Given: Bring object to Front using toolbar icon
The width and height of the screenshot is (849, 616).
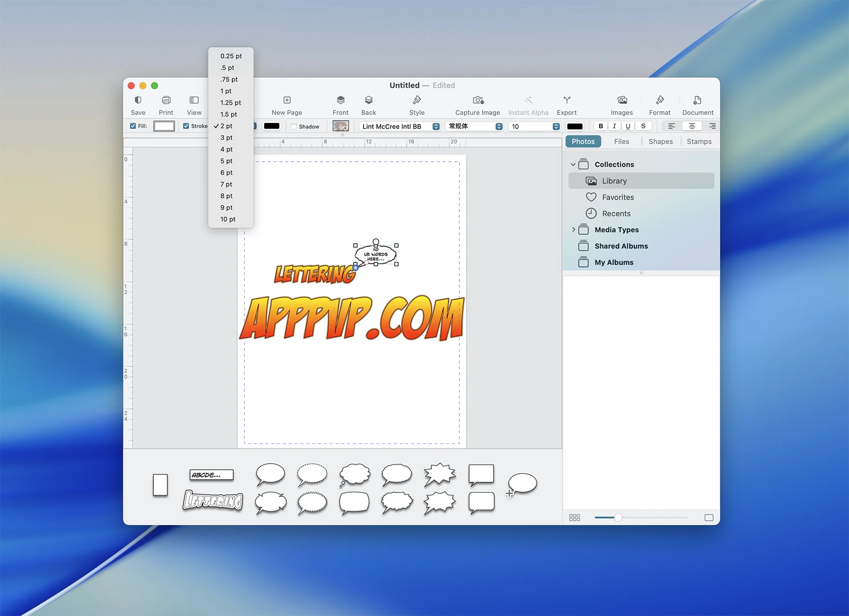Looking at the screenshot, I should tap(341, 100).
